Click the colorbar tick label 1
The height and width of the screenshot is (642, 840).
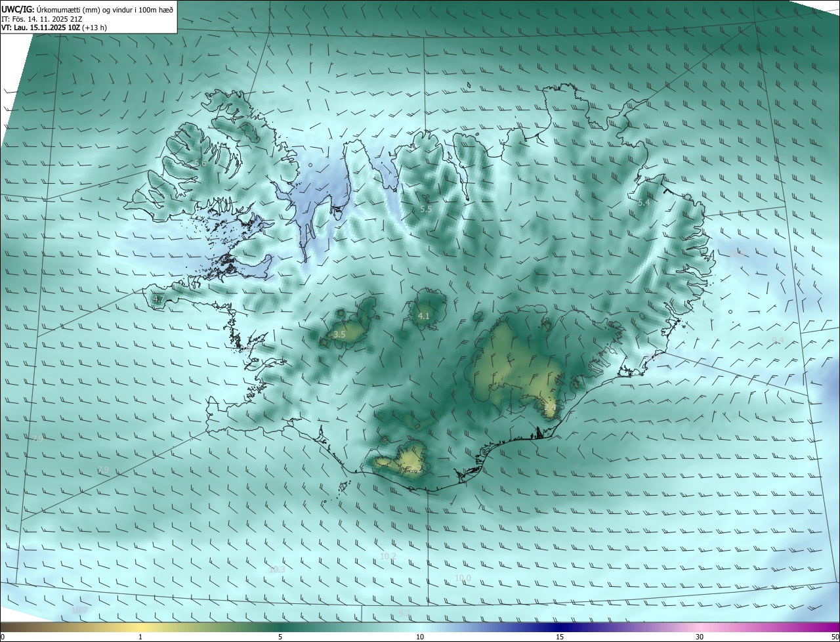coord(140,637)
